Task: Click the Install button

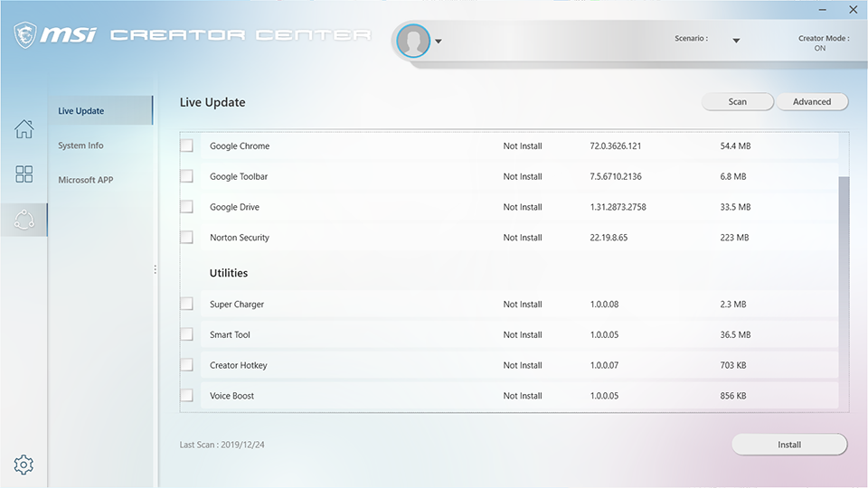Action: [x=789, y=445]
